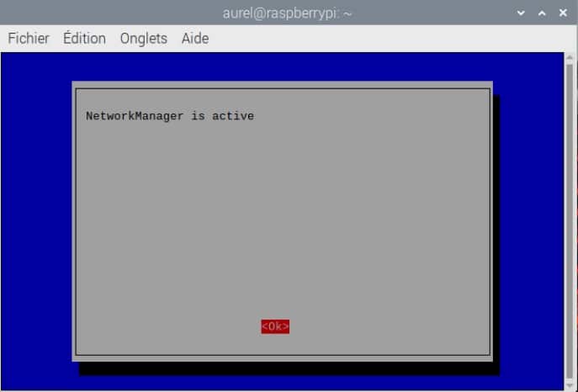
Task: Click the aurel@raspberrypi title bar text
Action: click(288, 13)
